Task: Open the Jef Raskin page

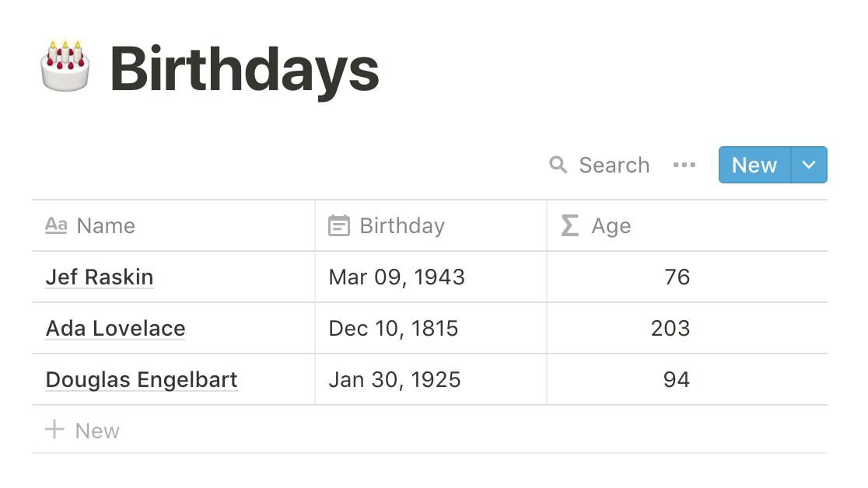Action: coord(100,277)
